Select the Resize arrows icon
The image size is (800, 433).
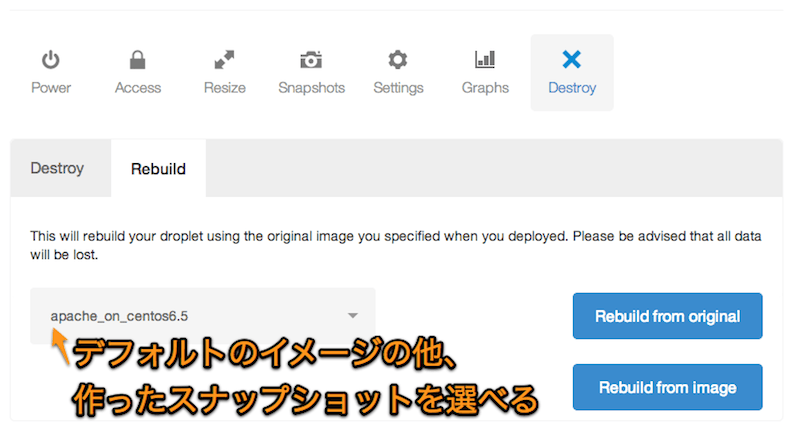pos(224,60)
